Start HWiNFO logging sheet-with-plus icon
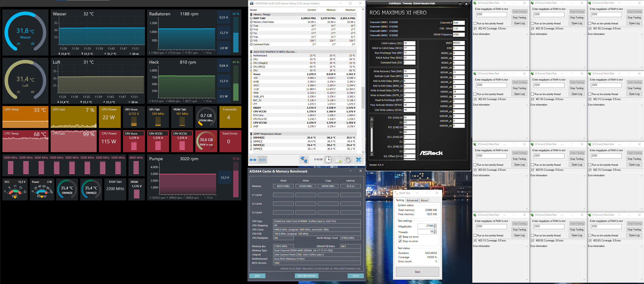 pyautogui.click(x=338, y=160)
